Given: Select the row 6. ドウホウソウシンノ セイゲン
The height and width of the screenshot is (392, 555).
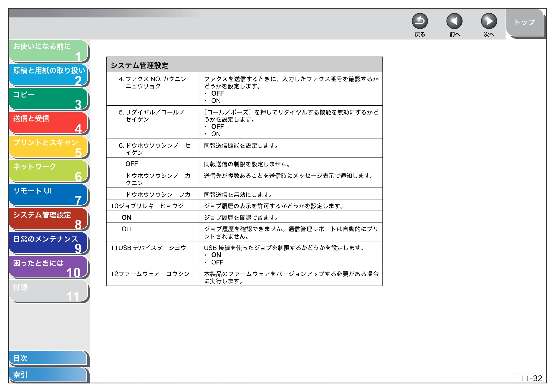Looking at the screenshot, I should (x=244, y=148).
